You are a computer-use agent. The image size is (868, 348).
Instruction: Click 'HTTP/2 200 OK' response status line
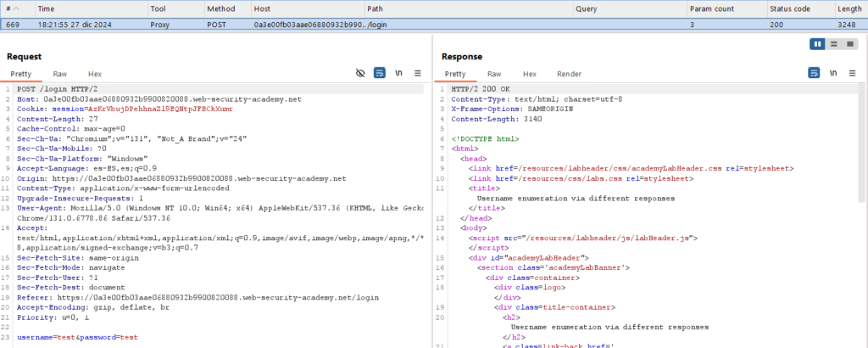coord(481,89)
